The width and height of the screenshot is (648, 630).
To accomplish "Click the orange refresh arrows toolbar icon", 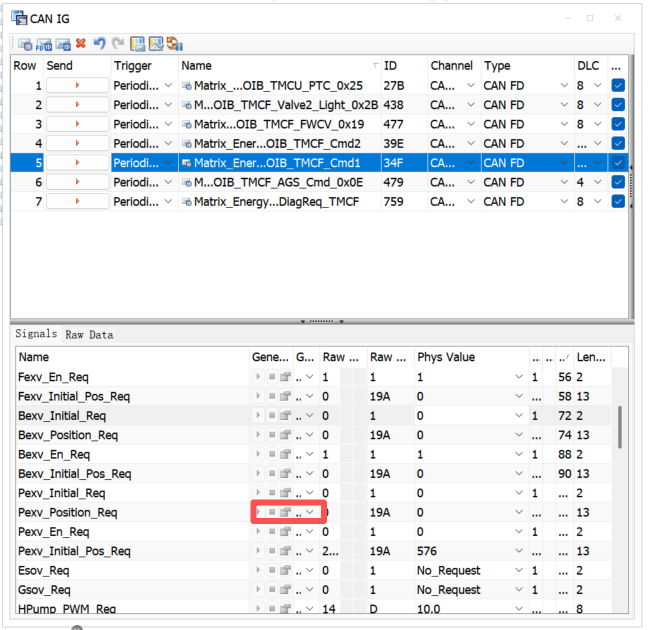I will [175, 43].
